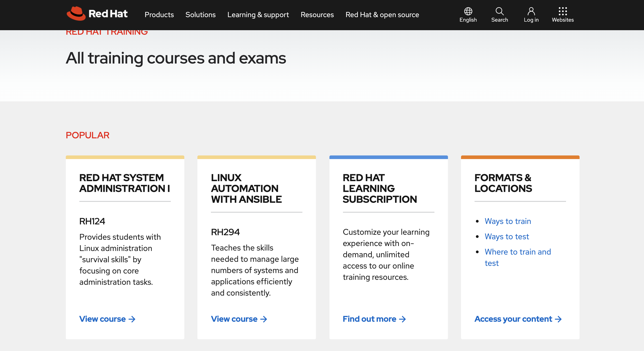Click the RH294 course code

coord(225,232)
